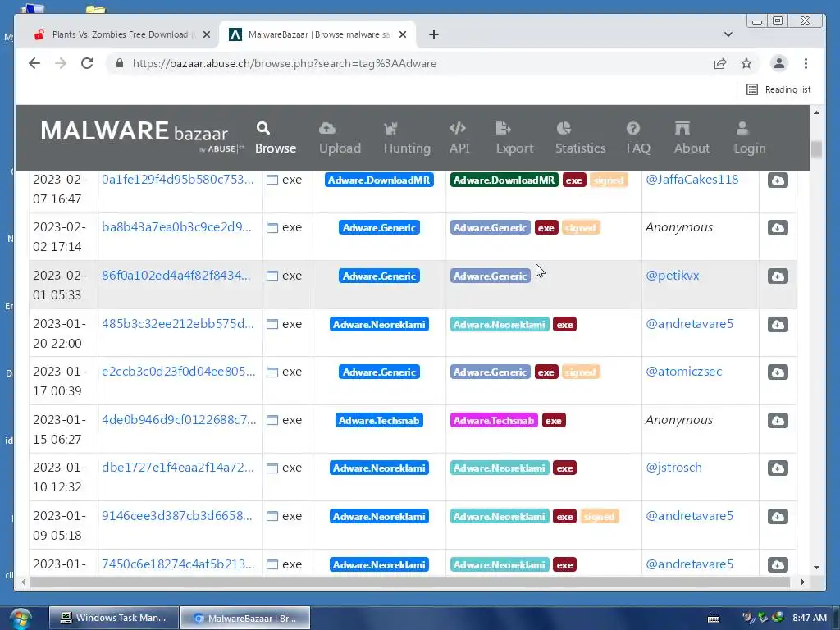840x630 pixels.
Task: Expand the tab search dropdown chevron
Action: [728, 34]
